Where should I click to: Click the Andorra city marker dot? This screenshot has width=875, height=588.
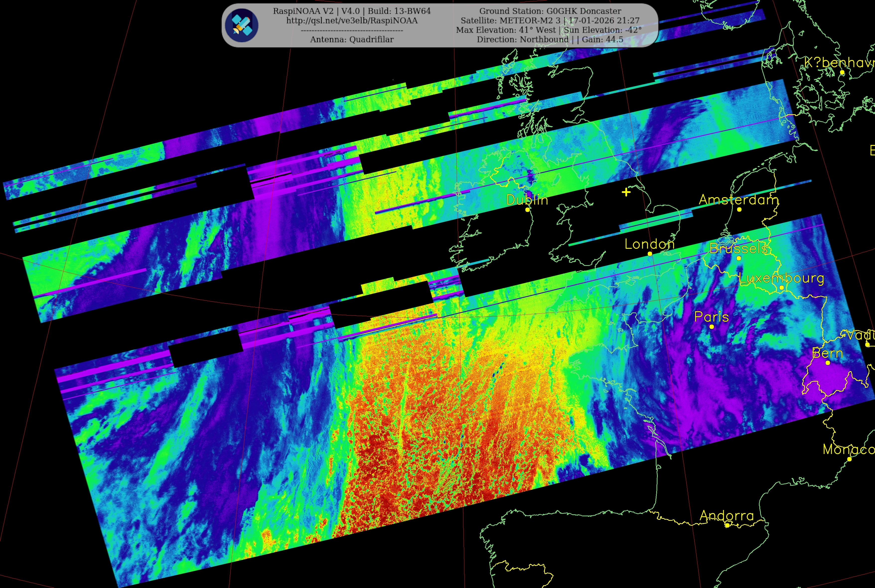pyautogui.click(x=727, y=525)
